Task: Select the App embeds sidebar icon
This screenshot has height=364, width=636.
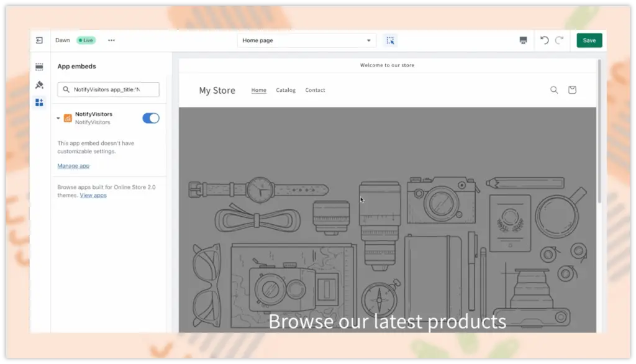Action: [x=39, y=102]
